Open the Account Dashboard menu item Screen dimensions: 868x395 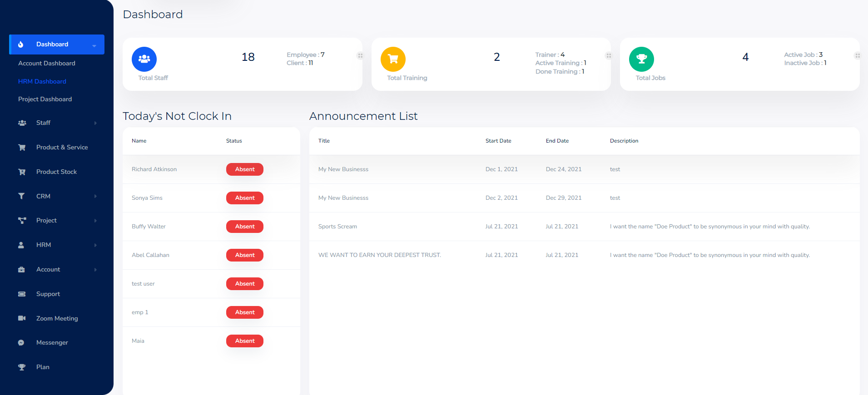pos(47,63)
